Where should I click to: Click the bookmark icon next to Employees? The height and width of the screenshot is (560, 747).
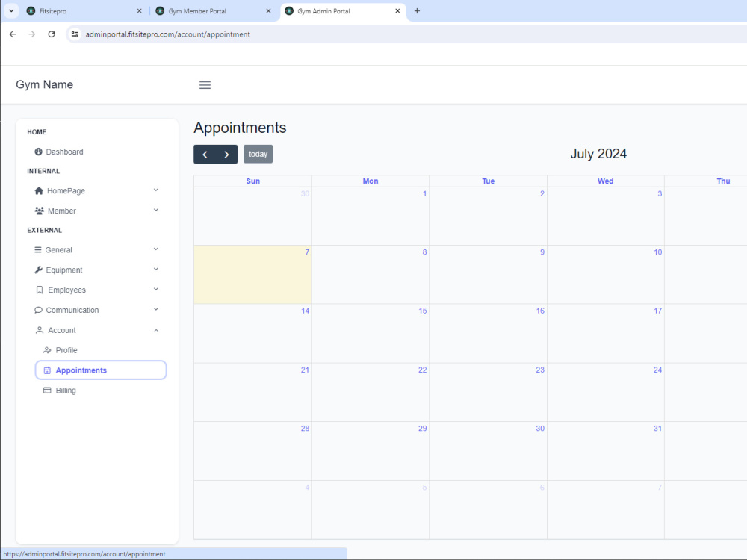click(x=40, y=290)
